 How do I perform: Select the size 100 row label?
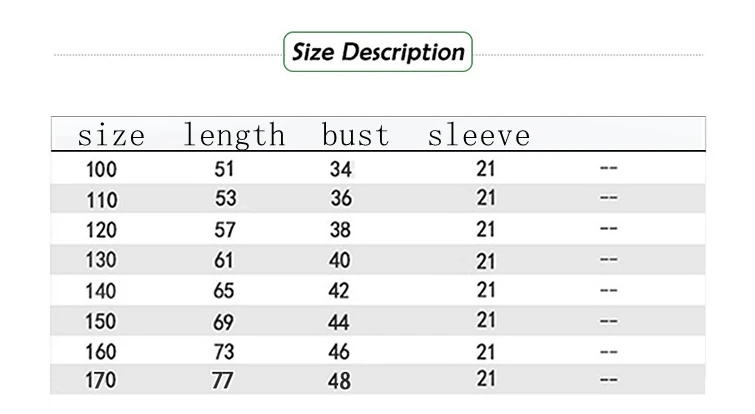pos(101,169)
